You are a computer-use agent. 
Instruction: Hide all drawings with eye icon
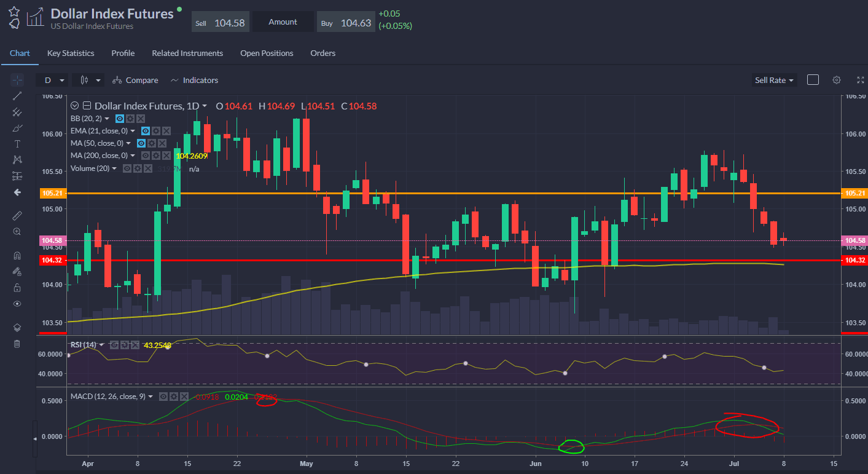[17, 304]
